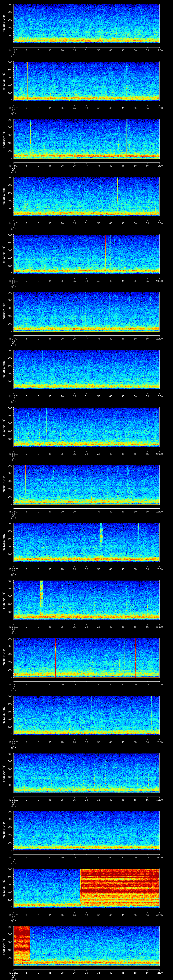Click the 33:00 end time label
The width and height of the screenshot is (173, 980).
[x=160, y=972]
